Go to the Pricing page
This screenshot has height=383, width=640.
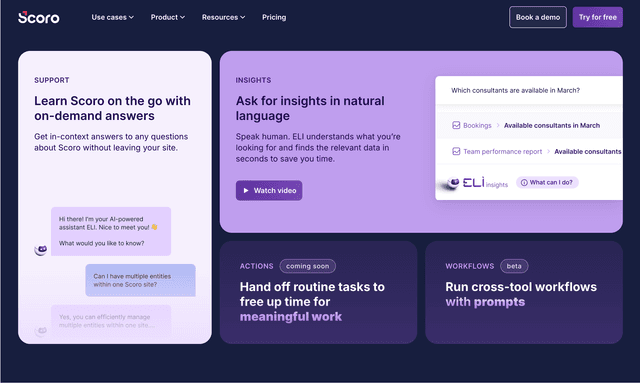(274, 17)
